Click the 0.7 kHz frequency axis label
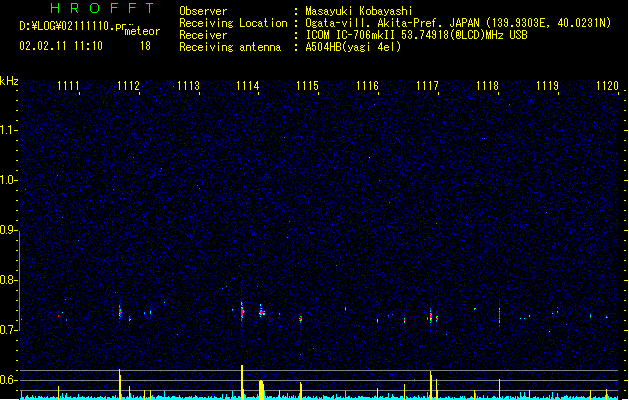This screenshot has height=400, width=629. point(7,330)
